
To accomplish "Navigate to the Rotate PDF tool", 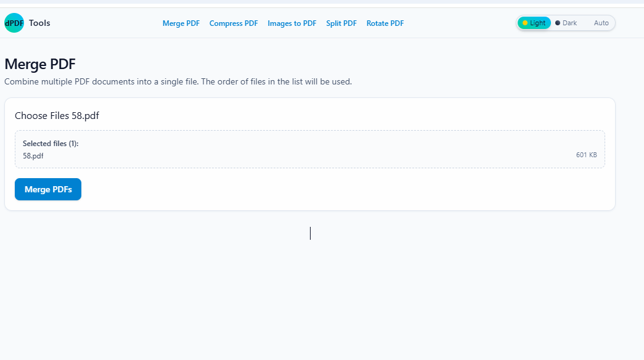I will 385,23.
